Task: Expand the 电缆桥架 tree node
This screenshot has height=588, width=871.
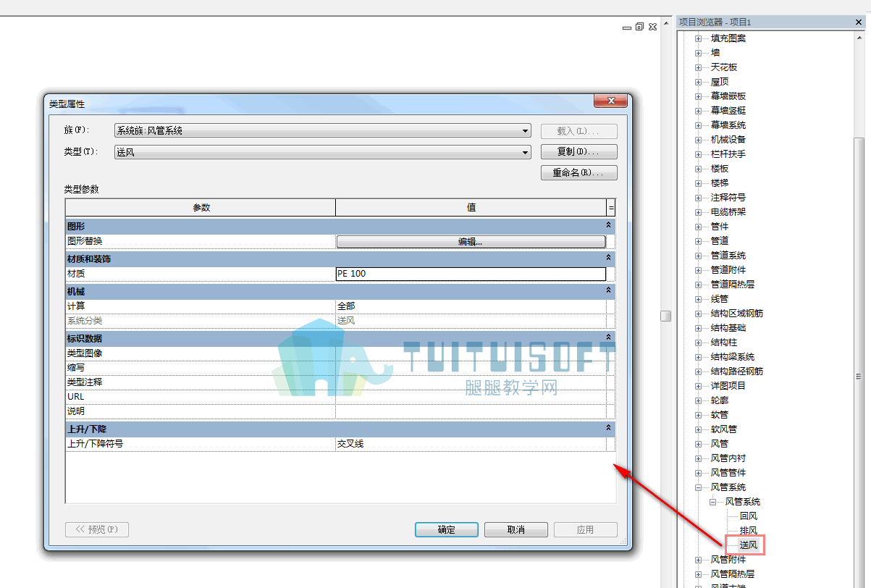Action: [698, 212]
